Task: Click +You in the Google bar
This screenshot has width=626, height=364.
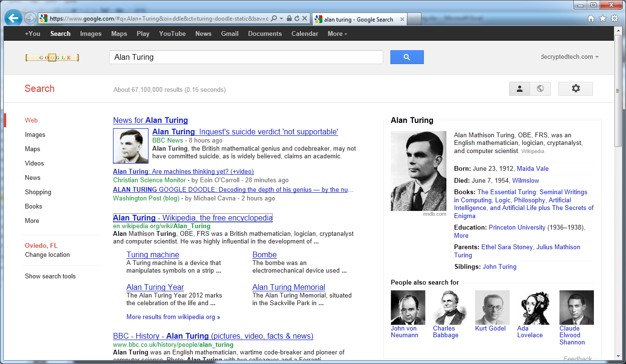Action: coord(33,33)
